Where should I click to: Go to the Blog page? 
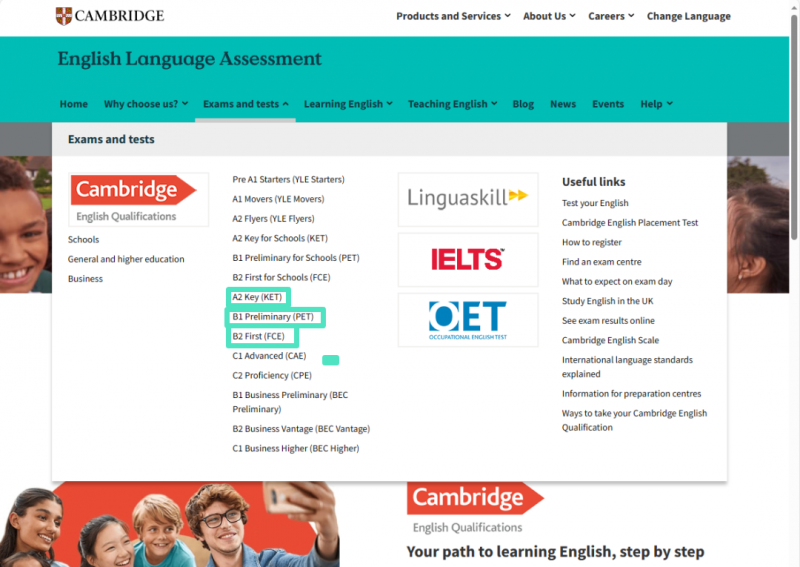point(523,104)
